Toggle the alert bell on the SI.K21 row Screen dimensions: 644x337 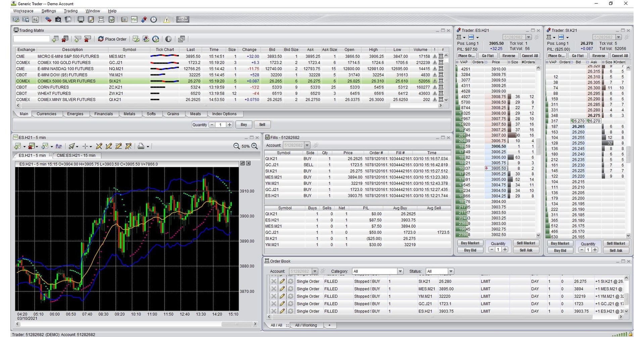point(435,81)
